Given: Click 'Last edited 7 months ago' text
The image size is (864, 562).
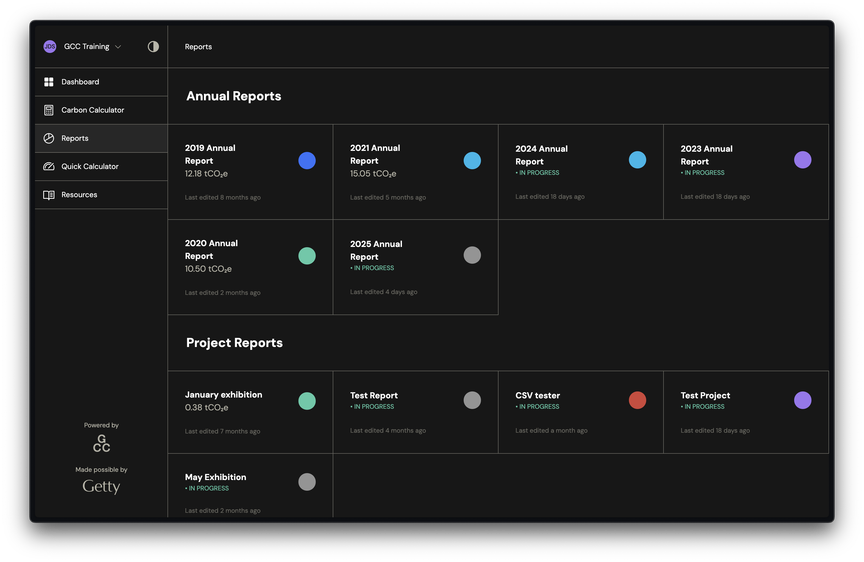Looking at the screenshot, I should 223,431.
